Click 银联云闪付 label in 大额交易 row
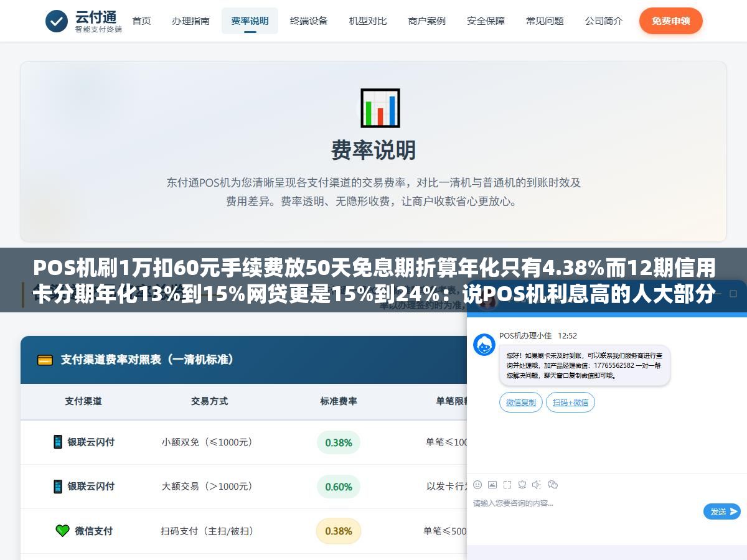 (91, 487)
